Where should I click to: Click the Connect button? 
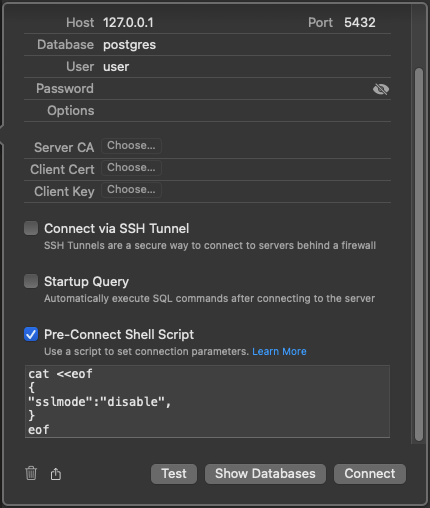pos(370,474)
